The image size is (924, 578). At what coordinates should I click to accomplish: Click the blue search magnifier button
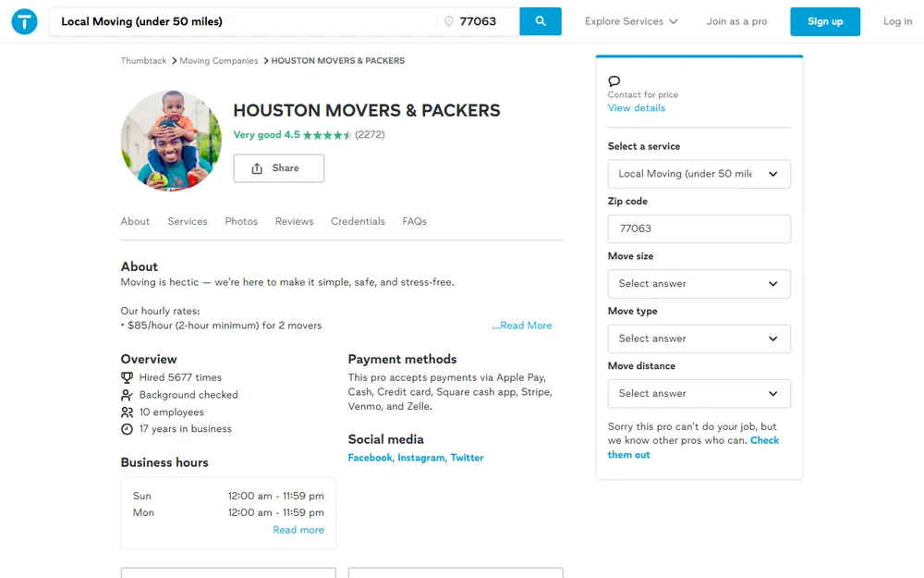[x=540, y=21]
